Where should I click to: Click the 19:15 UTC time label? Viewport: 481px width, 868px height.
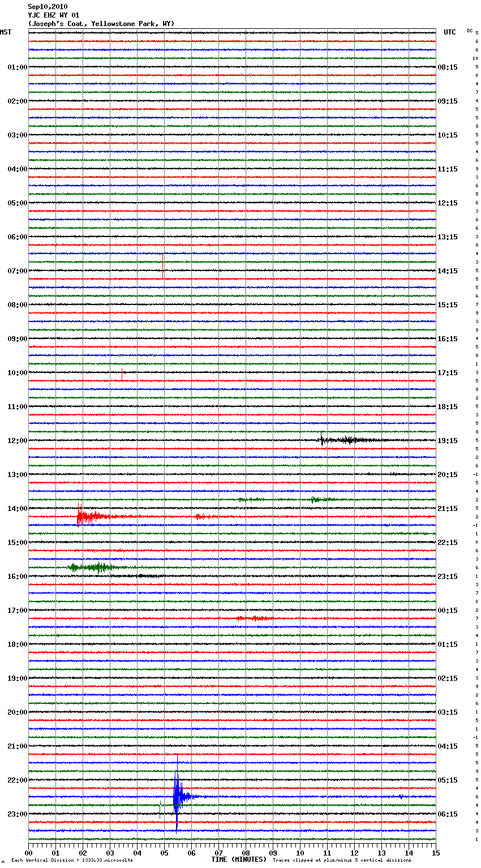[448, 441]
